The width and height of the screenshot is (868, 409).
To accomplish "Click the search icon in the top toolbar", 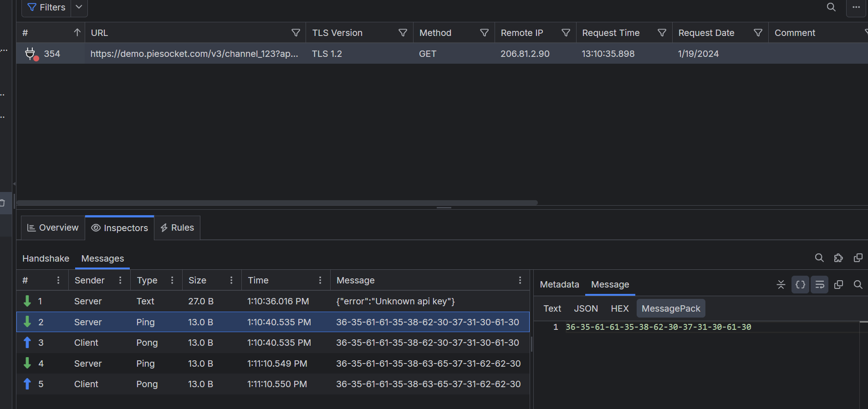I will [831, 7].
